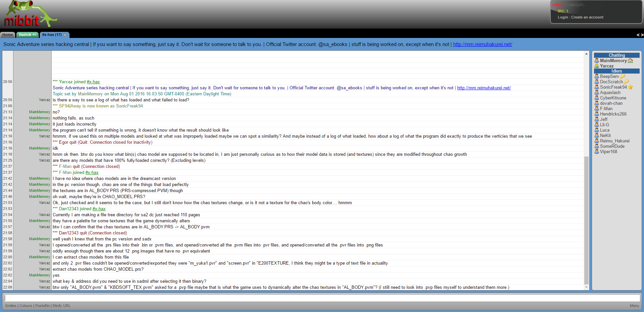Viewport: 644px width, 312px height.
Task: Click the avatar icon for SomeRDude
Action: pos(597,146)
